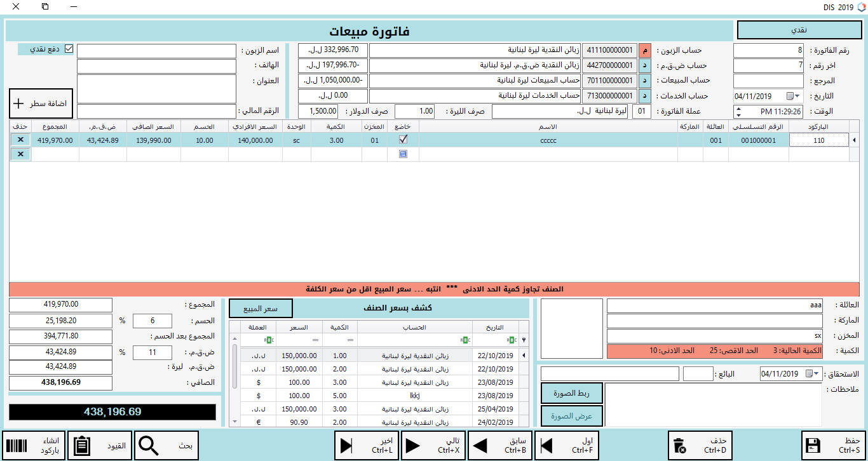Toggle the cash payment (دفع نقدي) checkbox
The image size is (868, 461).
click(x=69, y=49)
